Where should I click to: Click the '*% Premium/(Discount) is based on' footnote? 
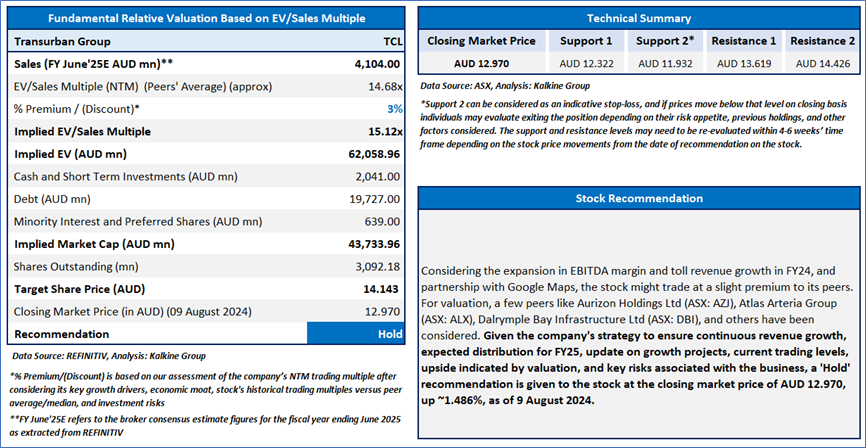[207, 390]
